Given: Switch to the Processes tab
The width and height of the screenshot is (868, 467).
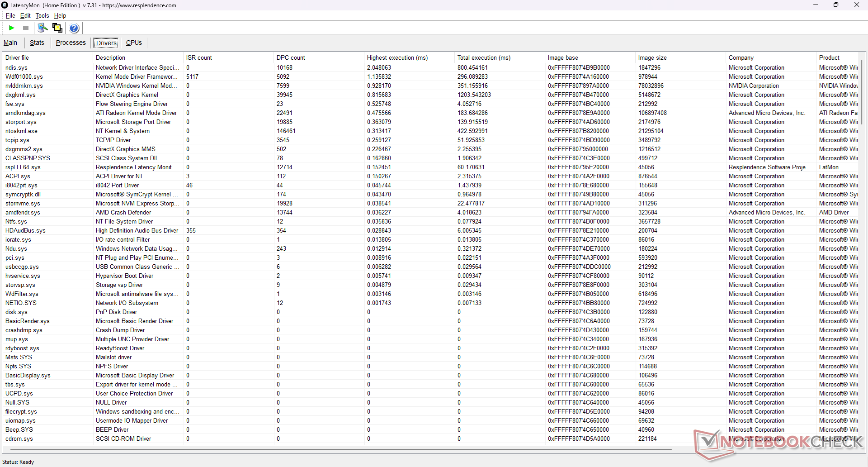Looking at the screenshot, I should click(71, 43).
